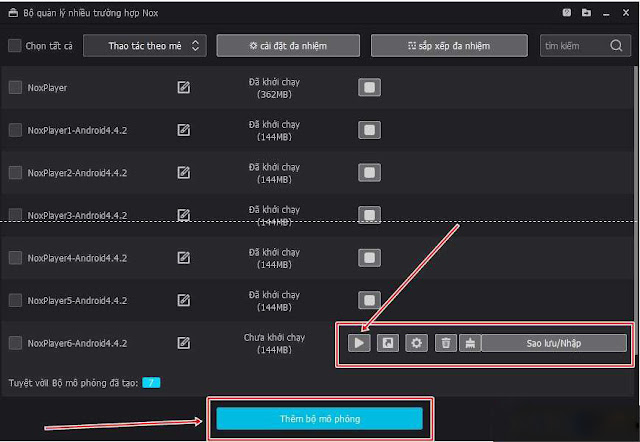Create desktop shortcut for NoxPlayer6-Android4.4.2

pos(388,343)
